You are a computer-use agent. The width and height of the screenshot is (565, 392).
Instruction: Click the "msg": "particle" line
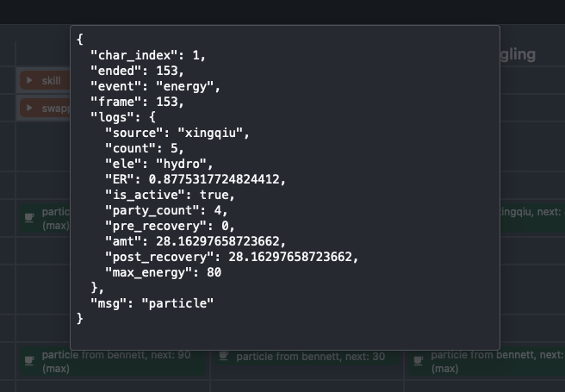[152, 303]
